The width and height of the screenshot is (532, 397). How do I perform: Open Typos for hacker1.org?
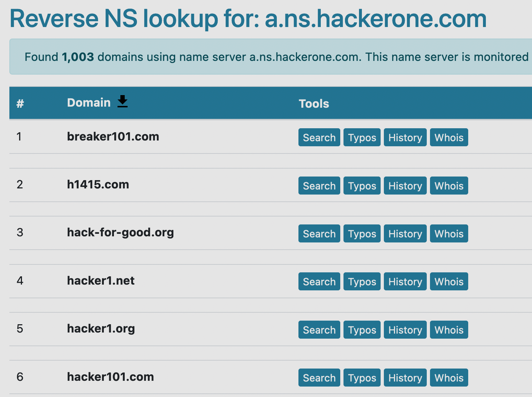click(362, 330)
